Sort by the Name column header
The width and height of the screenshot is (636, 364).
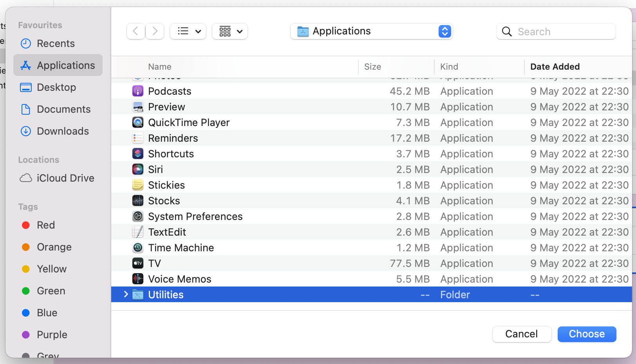click(159, 67)
